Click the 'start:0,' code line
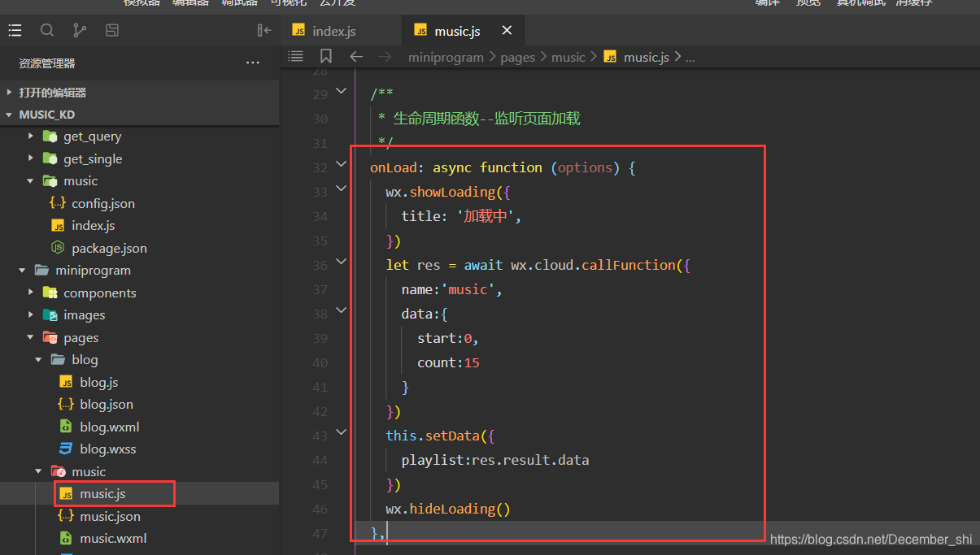The height and width of the screenshot is (555, 980). [448, 338]
